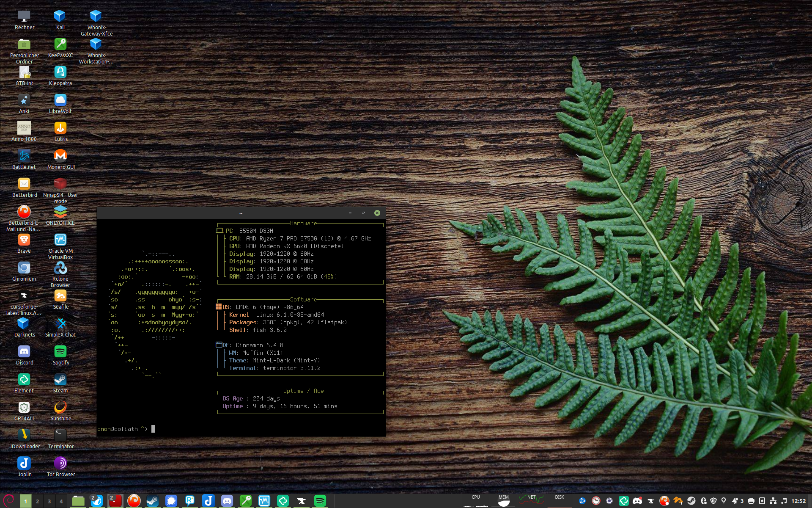The height and width of the screenshot is (508, 812).
Task: Open Tor Browser desktop icon
Action: (60, 464)
